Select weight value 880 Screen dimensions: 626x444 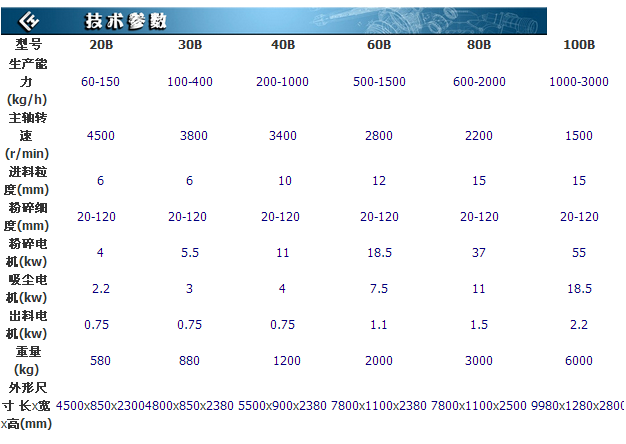189,361
